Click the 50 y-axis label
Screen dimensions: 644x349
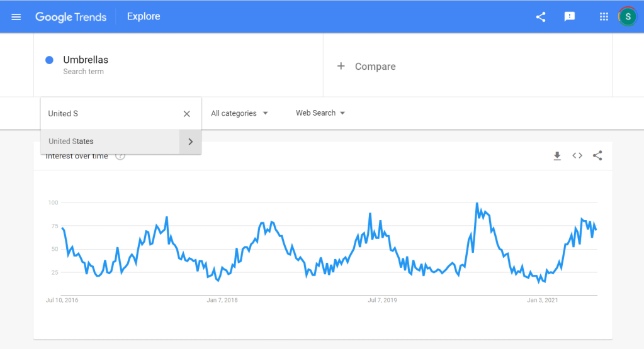tap(55, 249)
